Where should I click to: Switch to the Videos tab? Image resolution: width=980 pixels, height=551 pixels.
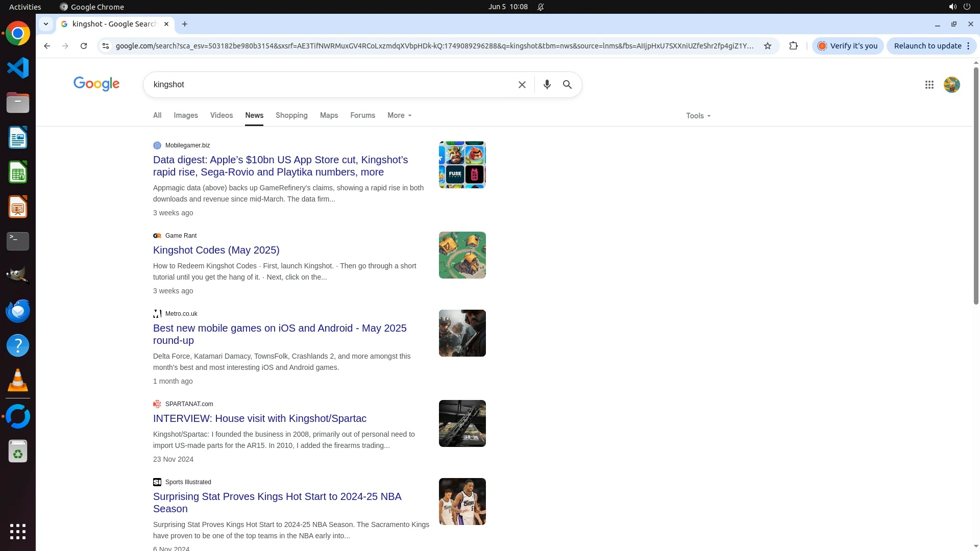pyautogui.click(x=221, y=115)
